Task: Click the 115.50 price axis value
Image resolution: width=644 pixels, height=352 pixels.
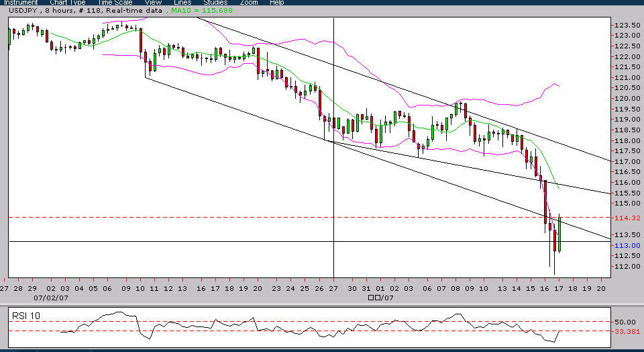Action: coord(627,193)
